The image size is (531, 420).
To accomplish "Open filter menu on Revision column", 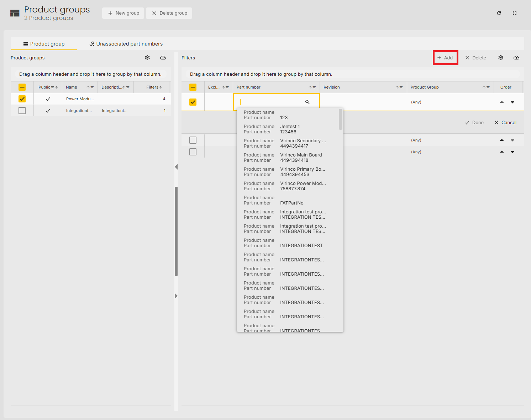I will pos(401,87).
